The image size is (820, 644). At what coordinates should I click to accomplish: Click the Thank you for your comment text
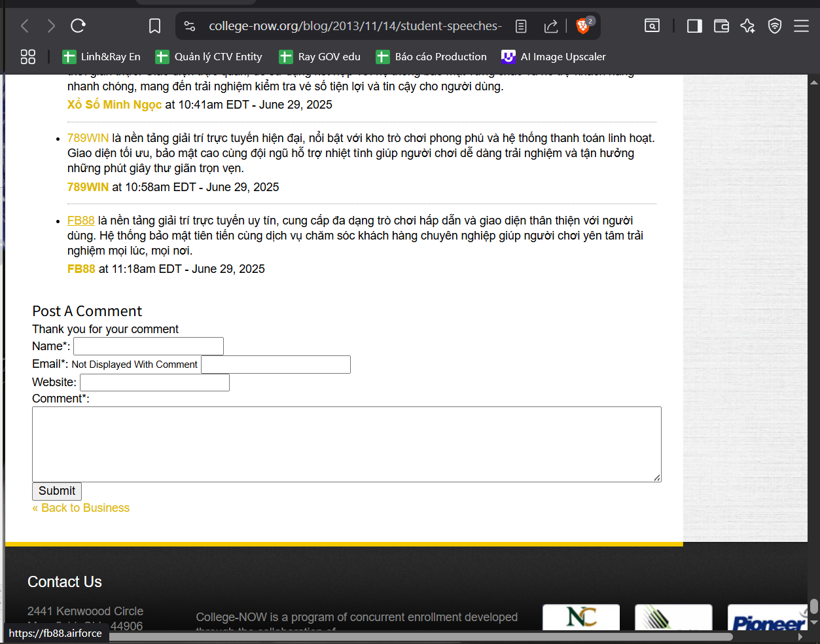(105, 329)
